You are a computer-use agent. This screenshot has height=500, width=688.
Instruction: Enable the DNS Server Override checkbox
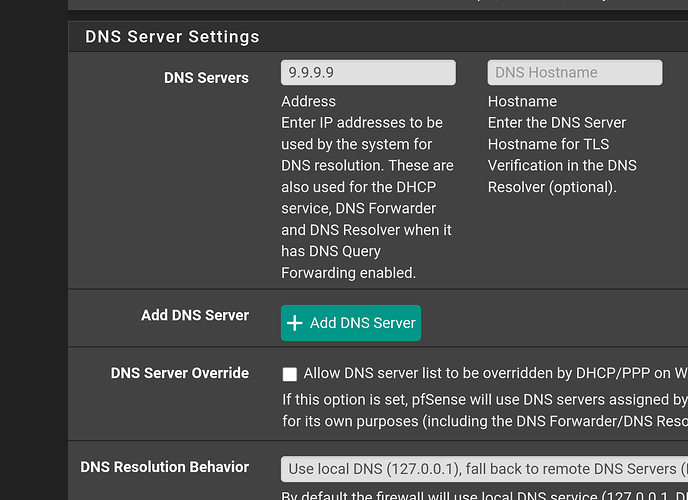(290, 374)
